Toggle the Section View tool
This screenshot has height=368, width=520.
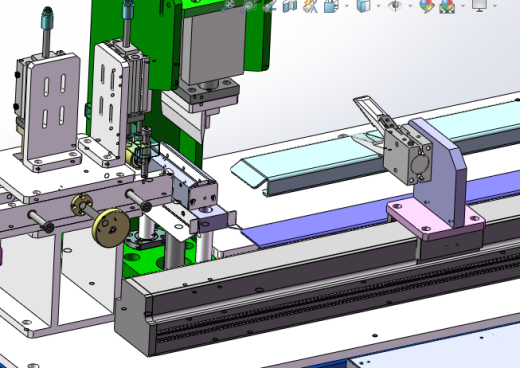coord(290,6)
